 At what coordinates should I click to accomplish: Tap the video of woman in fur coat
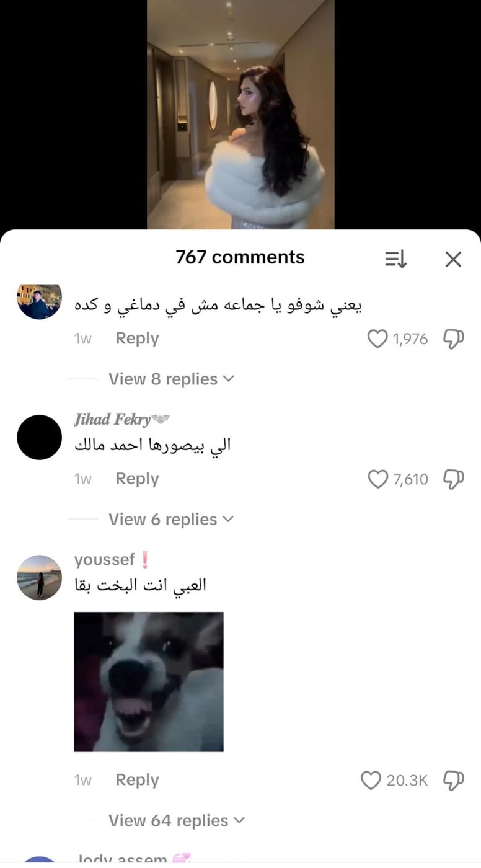pyautogui.click(x=240, y=115)
